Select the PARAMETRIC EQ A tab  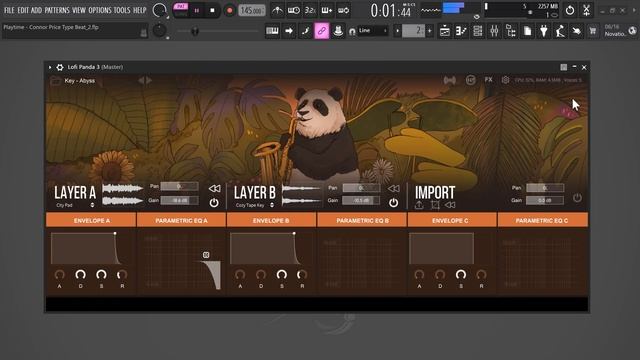point(181,220)
